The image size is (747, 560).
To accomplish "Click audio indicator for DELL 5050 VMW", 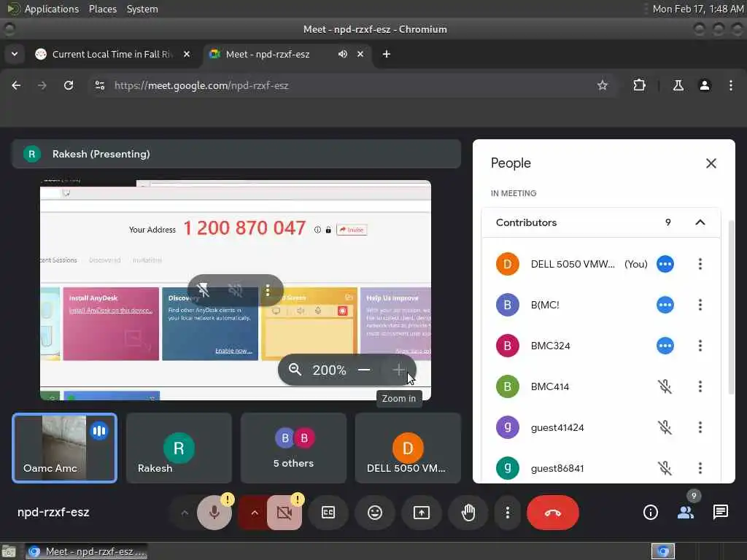I will pos(665,264).
